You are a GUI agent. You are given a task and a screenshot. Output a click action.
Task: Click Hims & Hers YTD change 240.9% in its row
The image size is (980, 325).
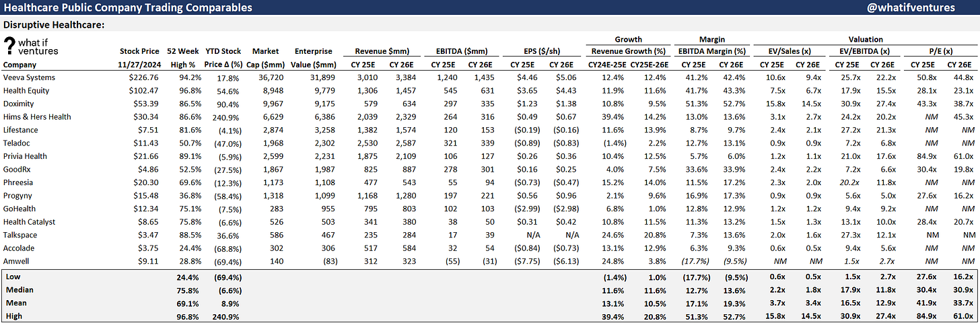[x=229, y=117]
